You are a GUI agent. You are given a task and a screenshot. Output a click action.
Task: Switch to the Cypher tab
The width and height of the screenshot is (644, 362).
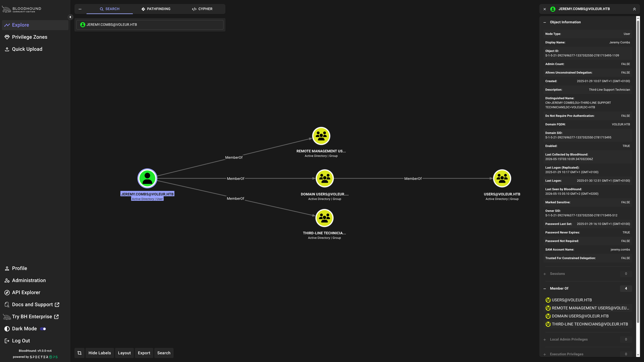click(x=202, y=9)
